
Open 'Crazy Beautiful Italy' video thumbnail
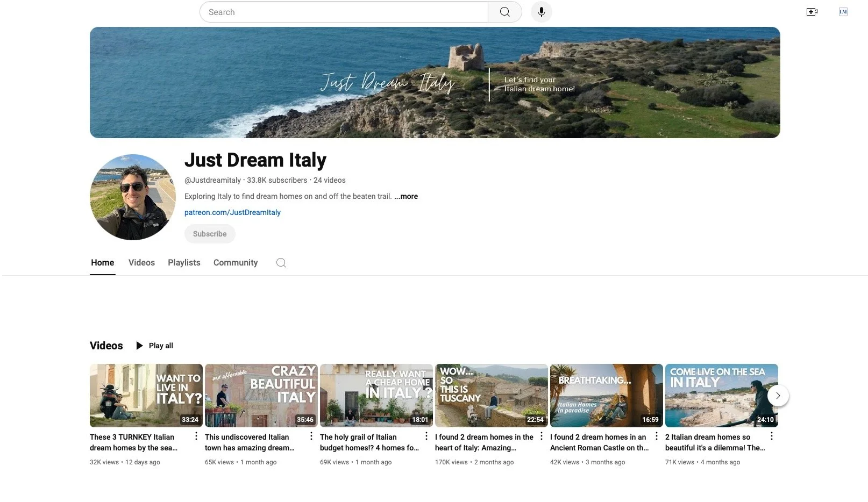pyautogui.click(x=261, y=396)
